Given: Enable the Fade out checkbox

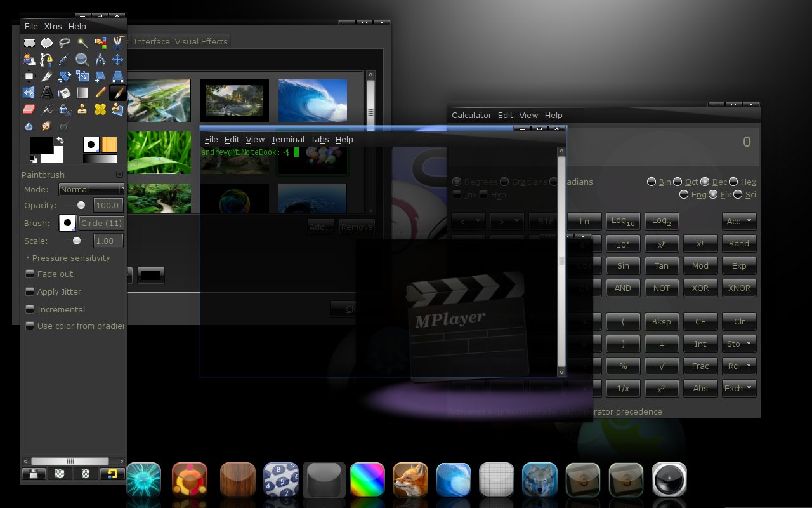Looking at the screenshot, I should [30, 274].
